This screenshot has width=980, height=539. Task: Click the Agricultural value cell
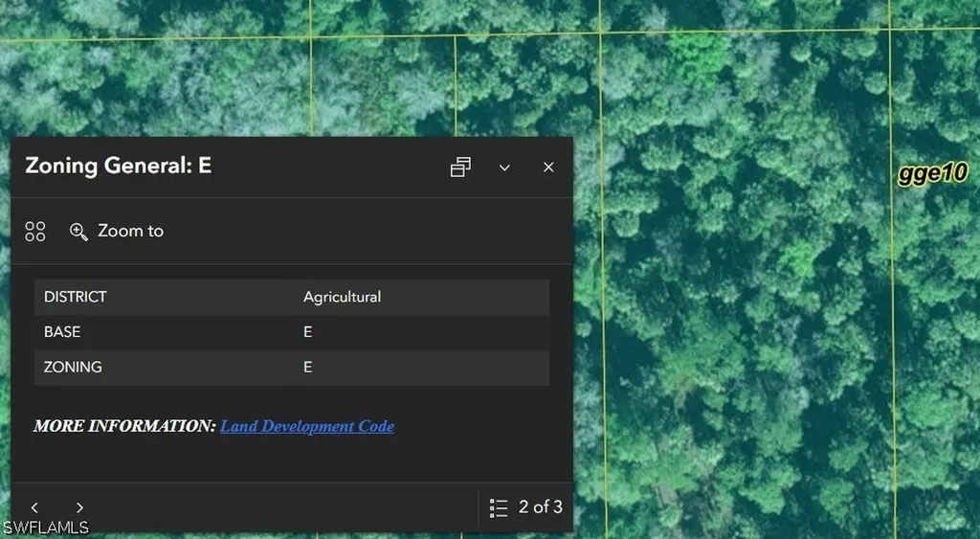click(342, 297)
